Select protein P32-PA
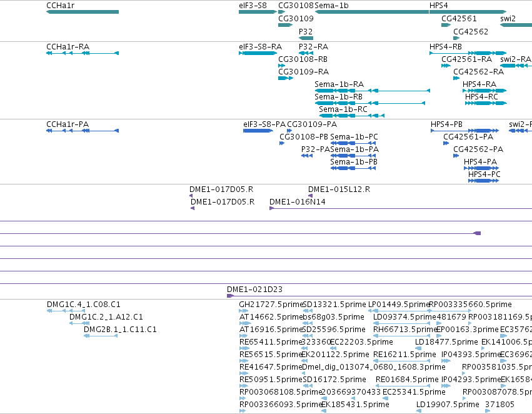This screenshot has height=414, width=532. 316,149
